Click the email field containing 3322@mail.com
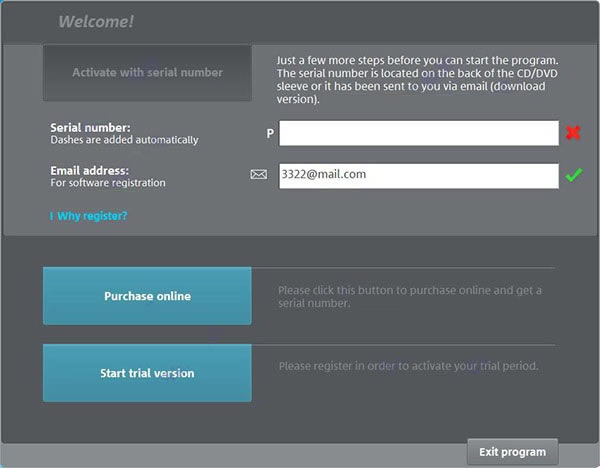The width and height of the screenshot is (600, 468). click(418, 175)
